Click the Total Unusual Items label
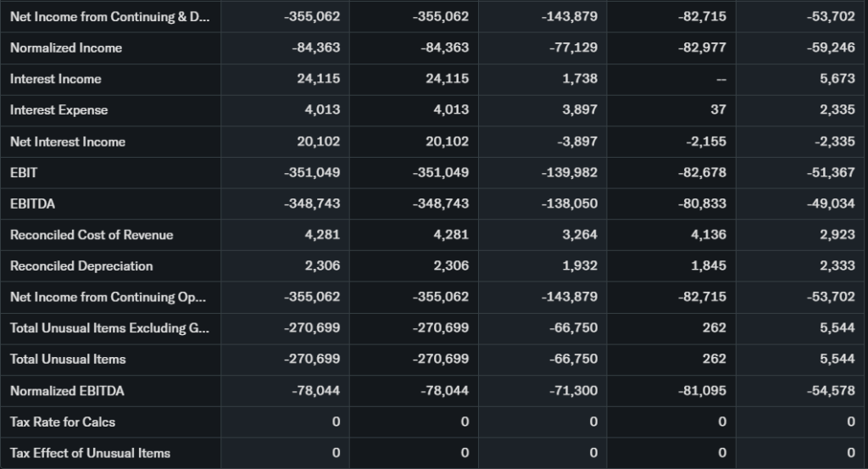868x469 pixels. click(68, 360)
